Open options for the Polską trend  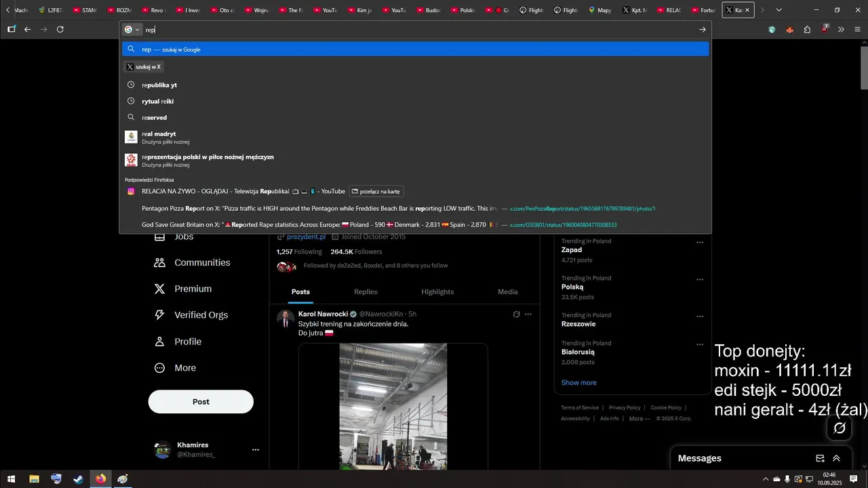click(700, 279)
